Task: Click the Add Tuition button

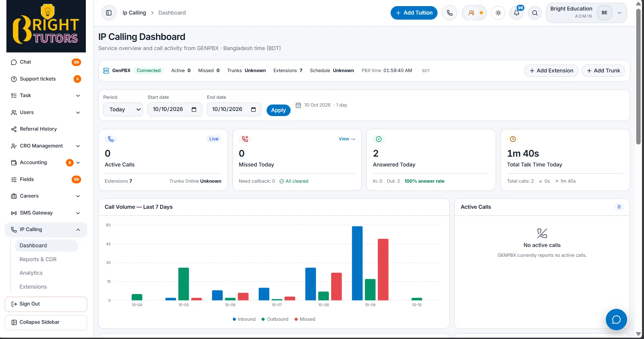Action: 414,13
